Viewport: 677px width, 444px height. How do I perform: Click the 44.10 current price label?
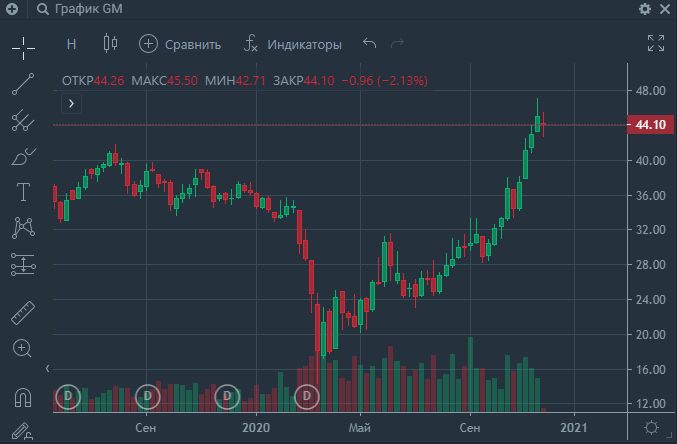click(x=650, y=125)
